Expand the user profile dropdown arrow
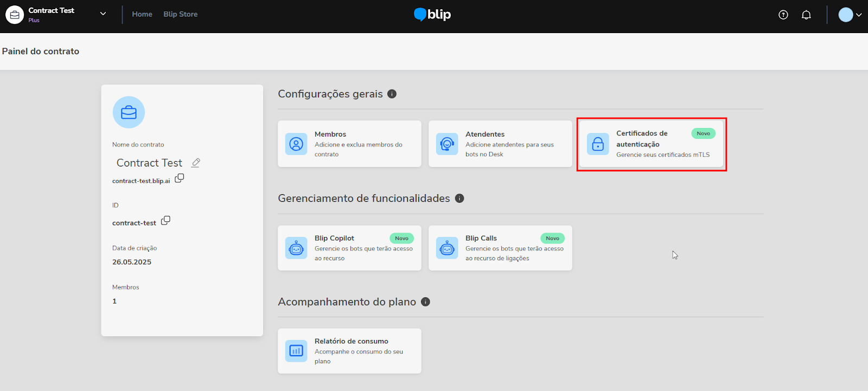The width and height of the screenshot is (868, 391). point(859,15)
